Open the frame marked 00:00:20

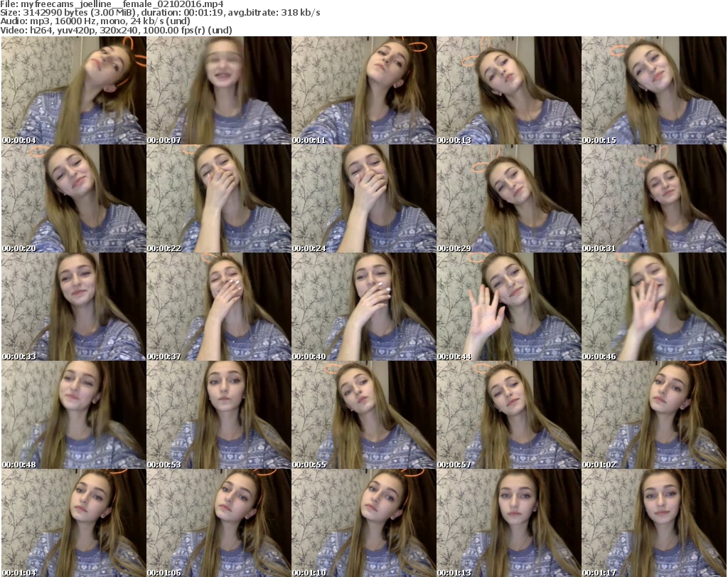74,198
